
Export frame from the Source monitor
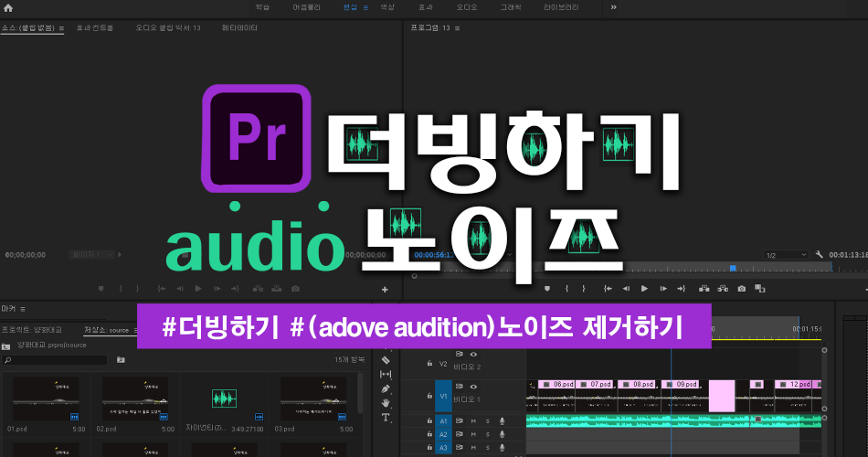pos(296,289)
